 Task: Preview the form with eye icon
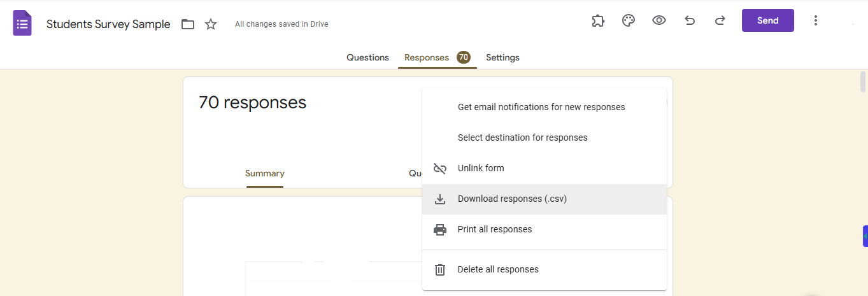pos(658,20)
